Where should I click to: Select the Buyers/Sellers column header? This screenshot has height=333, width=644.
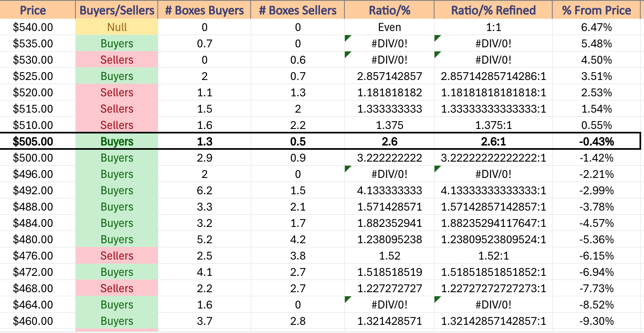click(117, 10)
